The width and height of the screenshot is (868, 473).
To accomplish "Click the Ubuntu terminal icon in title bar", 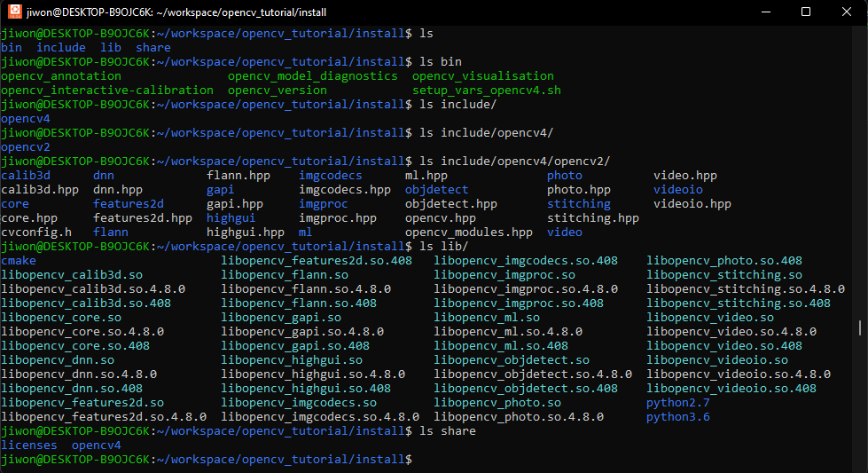I will coord(15,12).
